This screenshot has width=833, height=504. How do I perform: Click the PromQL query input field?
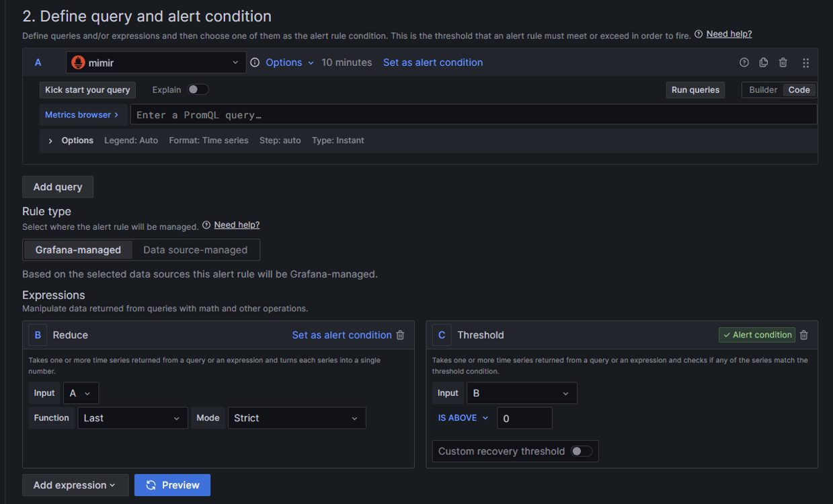point(473,115)
